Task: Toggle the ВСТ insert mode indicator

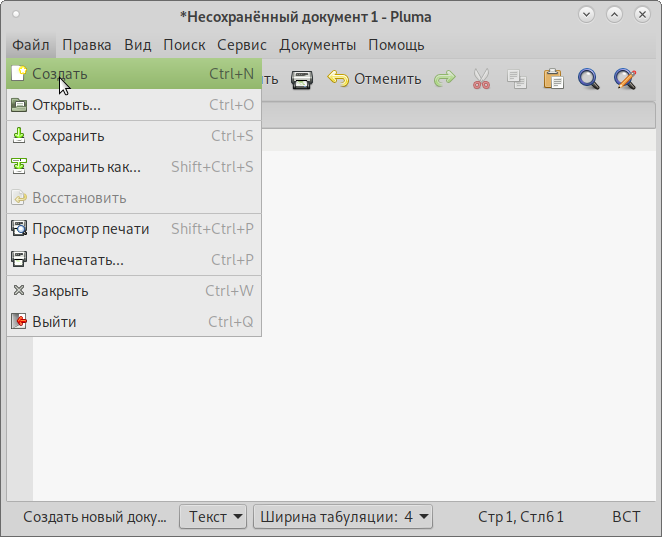Action: pos(626,517)
